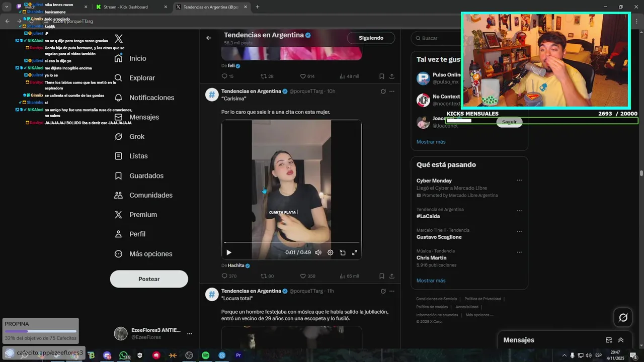Compose new message in Mensajes drawer
The image size is (644, 362).
click(x=609, y=340)
